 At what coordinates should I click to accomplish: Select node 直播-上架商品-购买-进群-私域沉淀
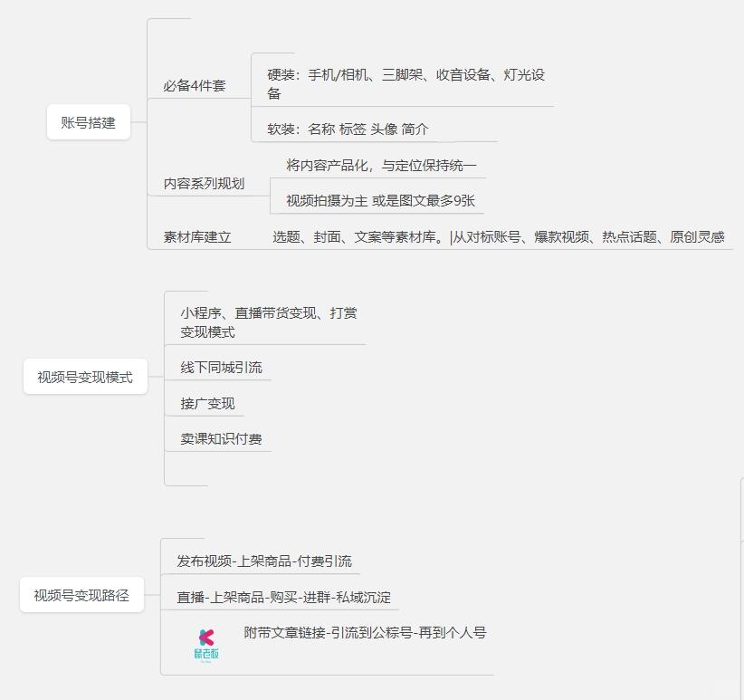tap(283, 597)
